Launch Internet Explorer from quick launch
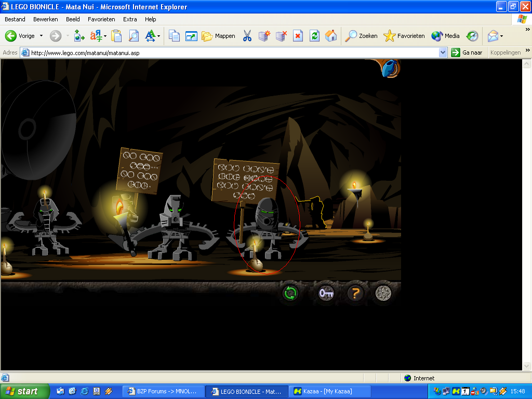Image resolution: width=532 pixels, height=399 pixels. point(84,391)
